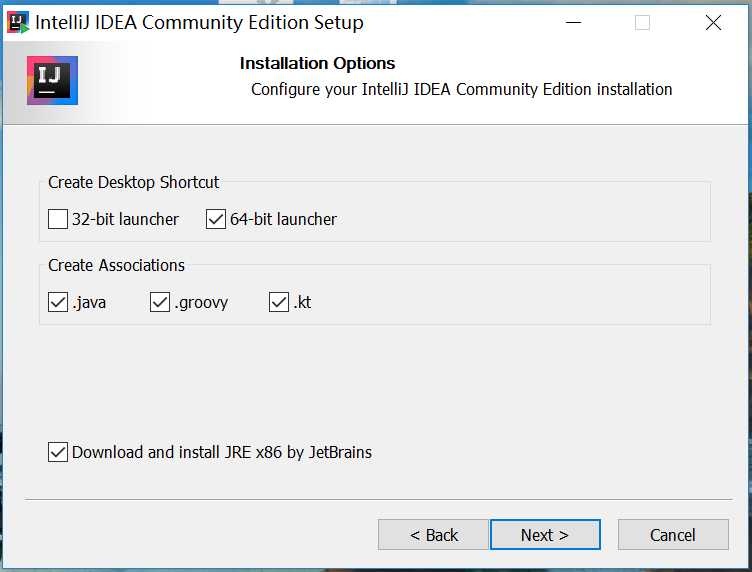This screenshot has width=752, height=572.
Task: Disable Download and install JRE x86
Action: click(58, 452)
